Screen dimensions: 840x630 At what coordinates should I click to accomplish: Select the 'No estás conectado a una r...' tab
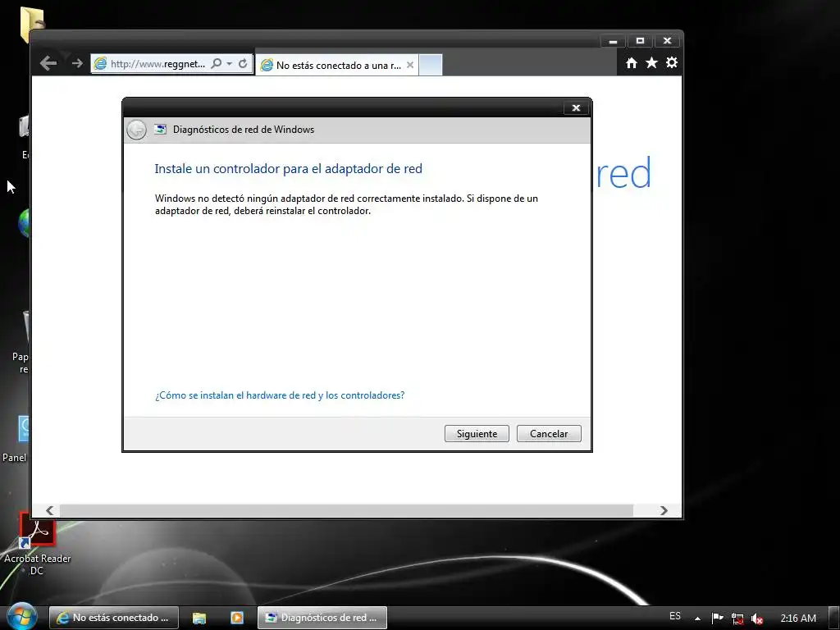[x=337, y=65]
